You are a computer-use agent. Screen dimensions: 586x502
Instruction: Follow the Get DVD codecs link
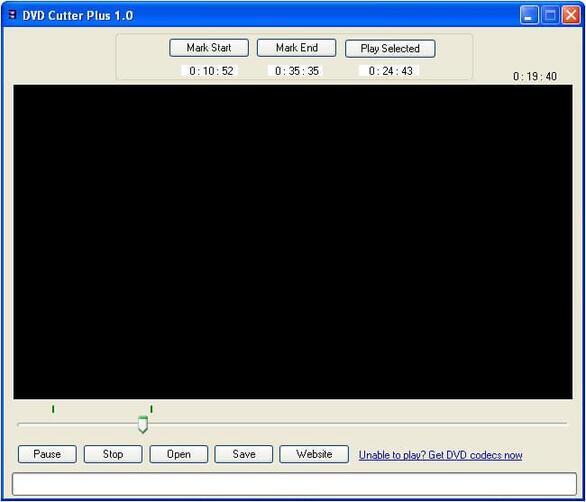pyautogui.click(x=441, y=455)
